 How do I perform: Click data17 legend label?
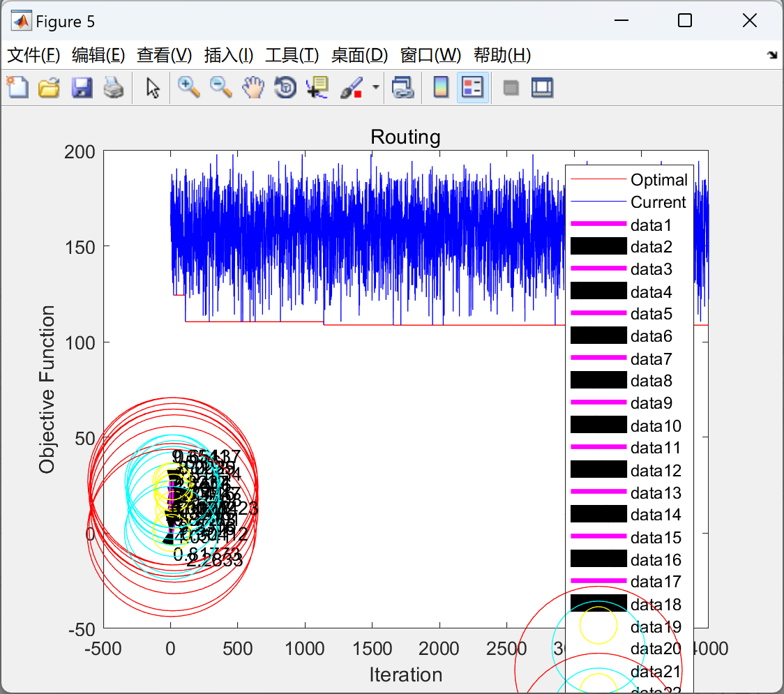(x=656, y=582)
